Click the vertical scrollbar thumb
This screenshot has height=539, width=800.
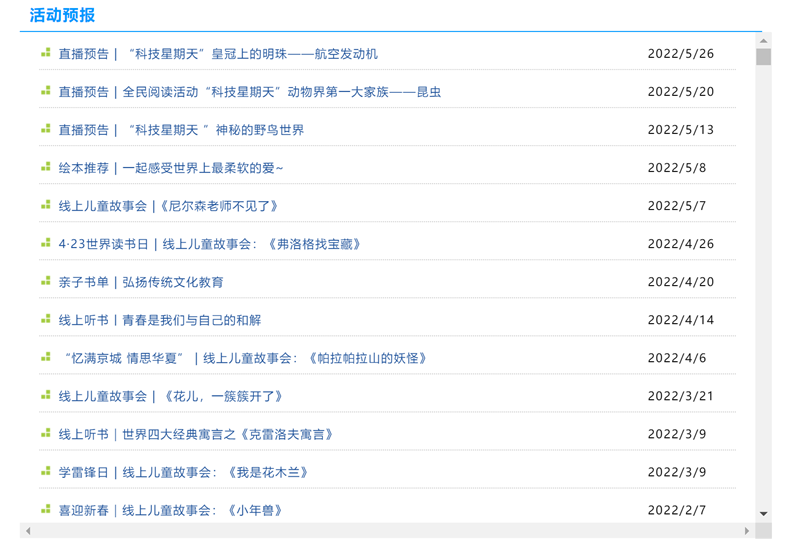click(763, 57)
